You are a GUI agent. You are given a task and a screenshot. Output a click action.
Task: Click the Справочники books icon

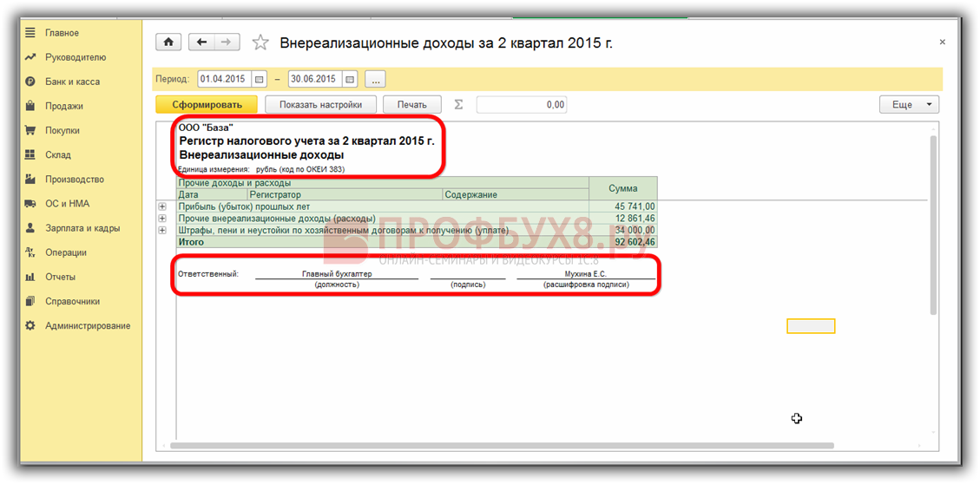click(30, 301)
